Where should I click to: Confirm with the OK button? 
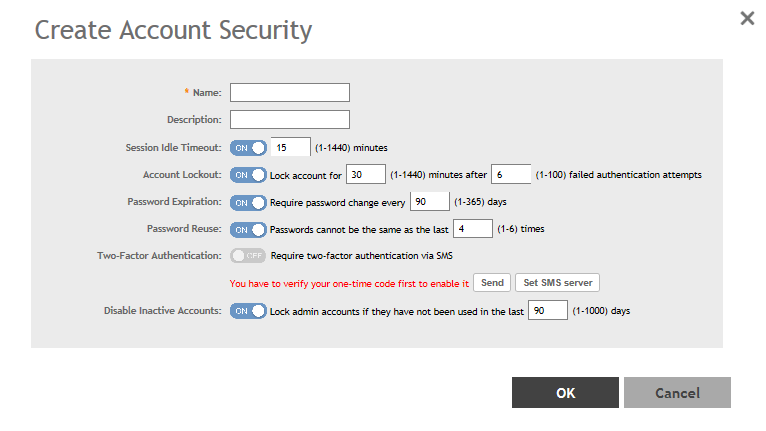[565, 393]
